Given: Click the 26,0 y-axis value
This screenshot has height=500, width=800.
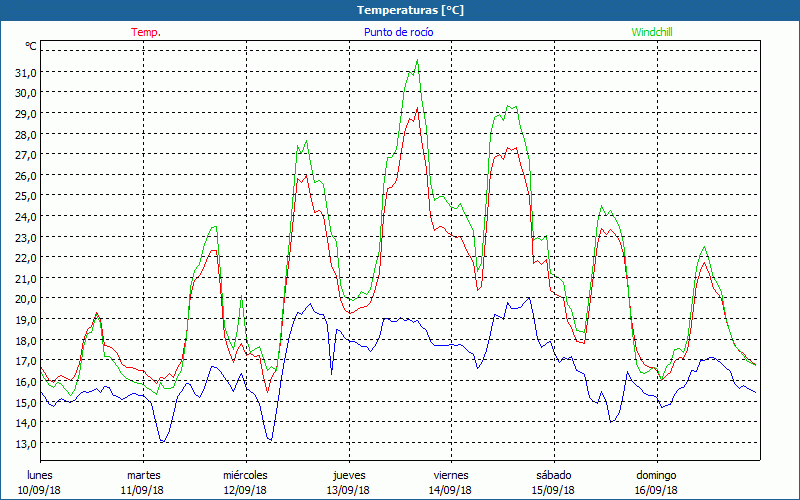Looking at the screenshot, I should click(x=26, y=176).
